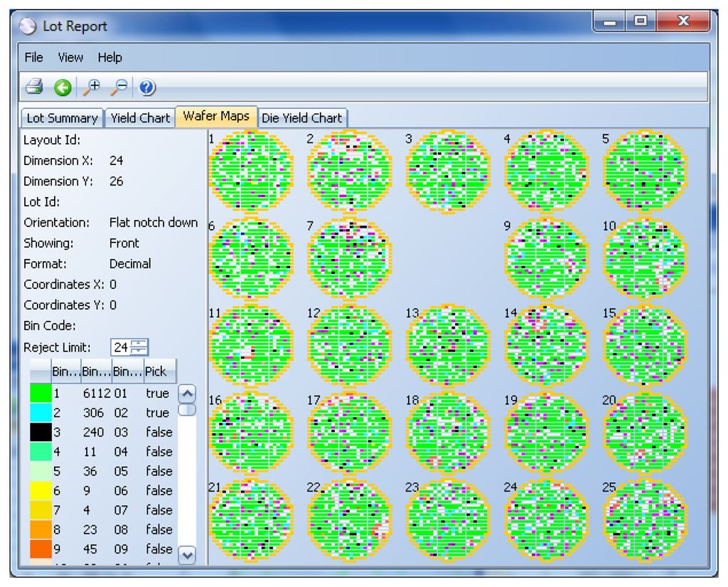Switch to the Lot Summary tab

(62, 118)
